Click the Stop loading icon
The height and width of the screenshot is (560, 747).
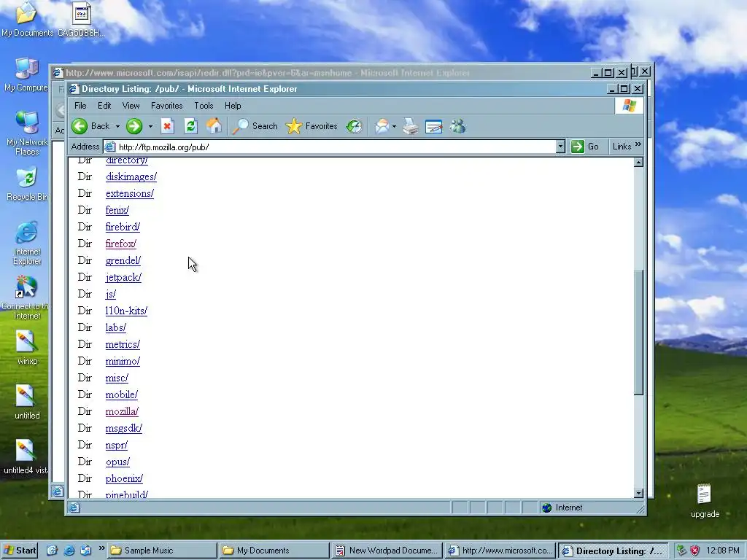pyautogui.click(x=167, y=126)
